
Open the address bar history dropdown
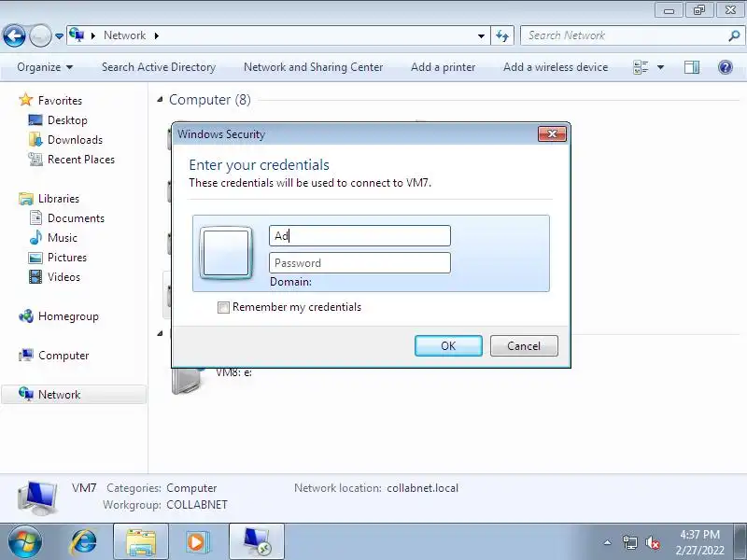click(x=481, y=35)
